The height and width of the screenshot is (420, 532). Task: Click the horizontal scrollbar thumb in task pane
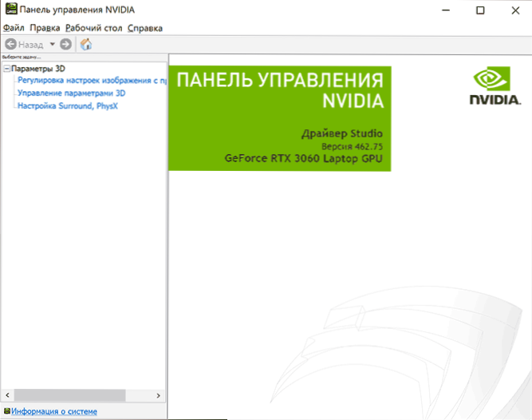(x=69, y=395)
